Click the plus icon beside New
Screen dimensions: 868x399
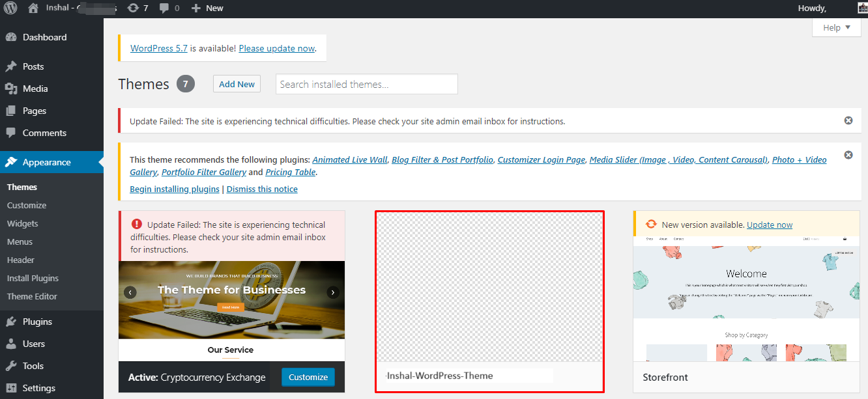coord(195,8)
